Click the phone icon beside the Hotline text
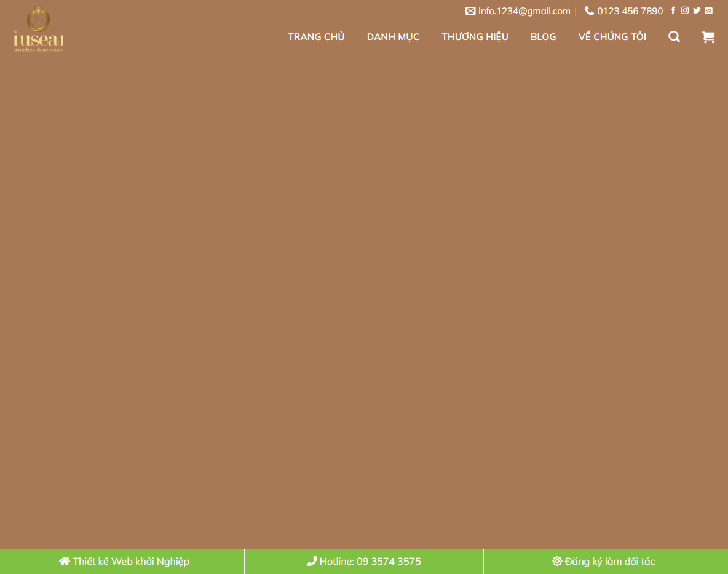This screenshot has height=574, width=728. pos(312,561)
